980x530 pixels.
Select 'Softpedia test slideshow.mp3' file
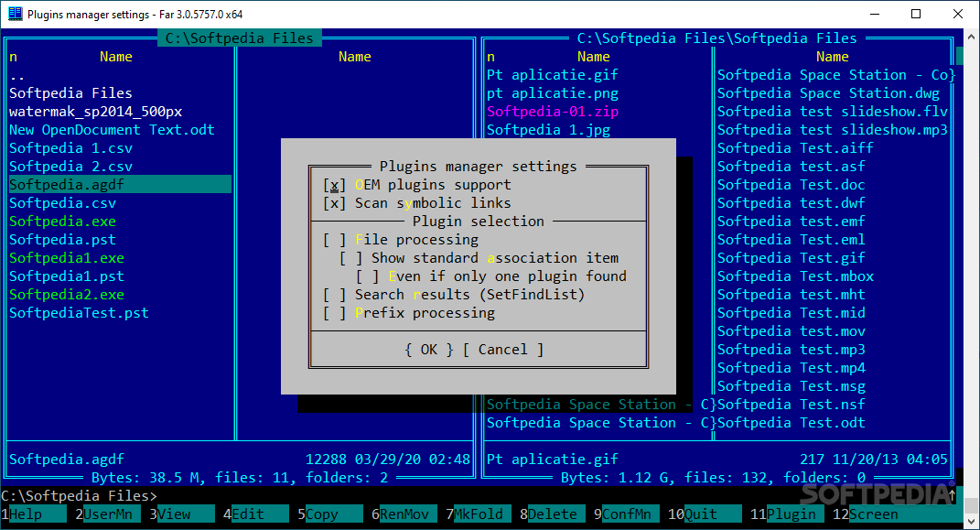pyautogui.click(x=833, y=130)
